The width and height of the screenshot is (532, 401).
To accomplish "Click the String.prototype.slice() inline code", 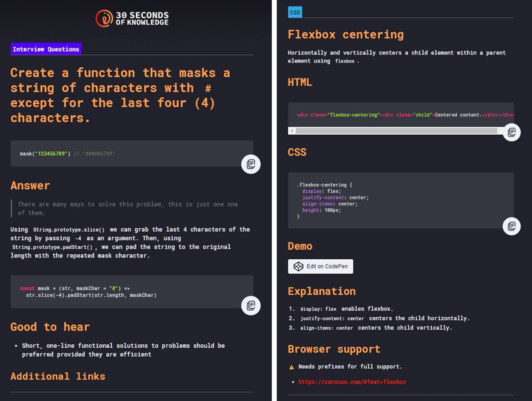I will click(x=69, y=230).
